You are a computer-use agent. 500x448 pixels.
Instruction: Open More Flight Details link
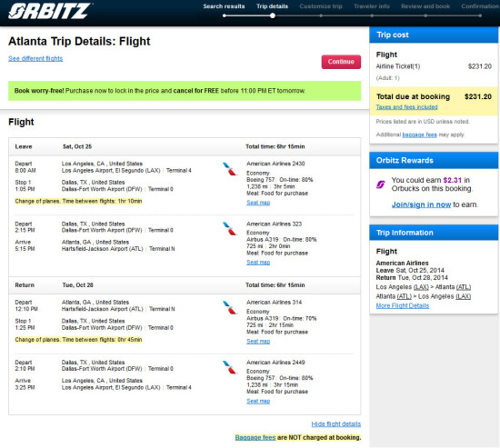click(x=403, y=305)
